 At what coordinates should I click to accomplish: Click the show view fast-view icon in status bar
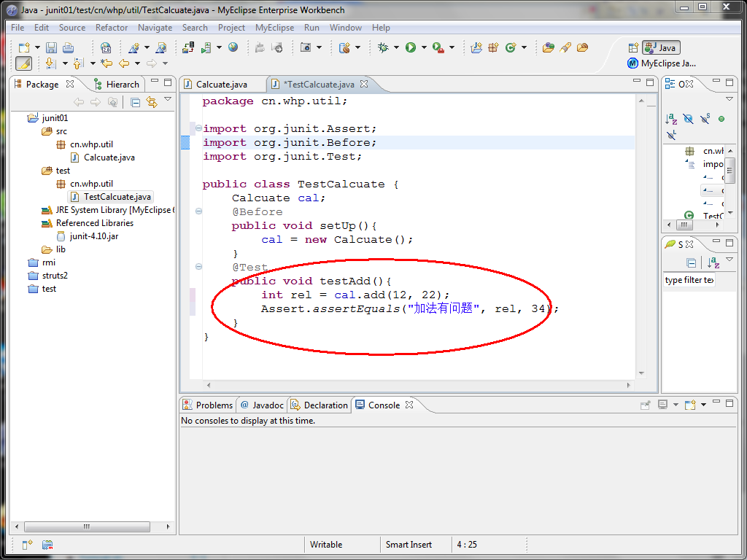click(x=27, y=544)
